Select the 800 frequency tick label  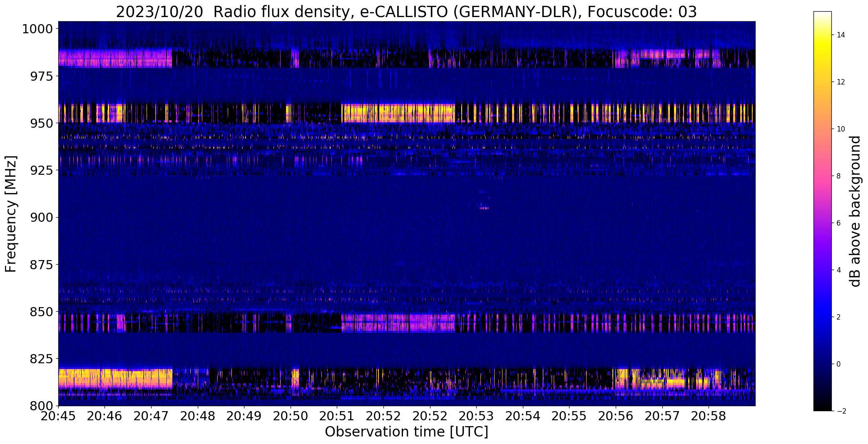41,405
